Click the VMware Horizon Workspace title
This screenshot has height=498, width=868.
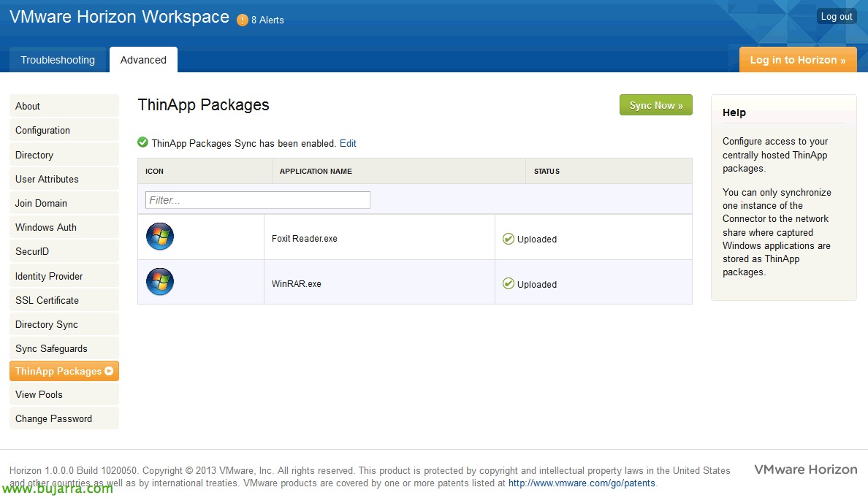119,17
